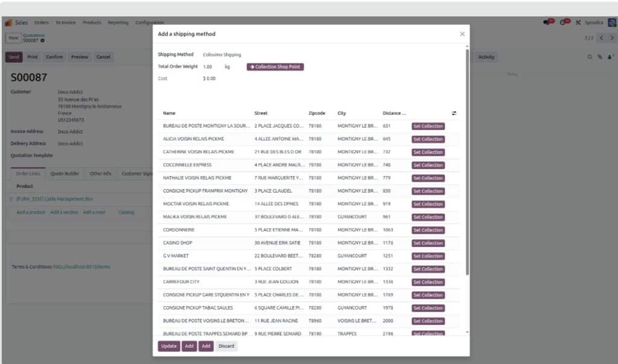Viewport: 618px width, 364px height.
Task: Click the Odoo Sales app logo
Action: pos(8,22)
